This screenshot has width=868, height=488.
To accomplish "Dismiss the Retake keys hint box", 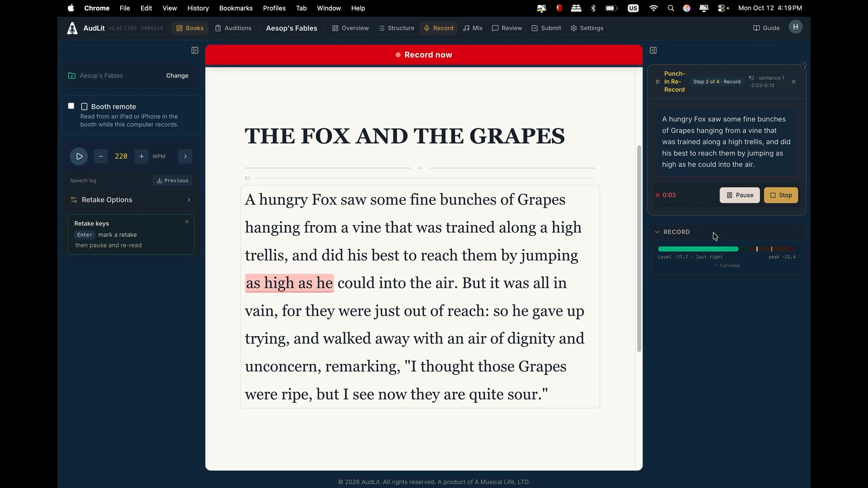I will [187, 222].
